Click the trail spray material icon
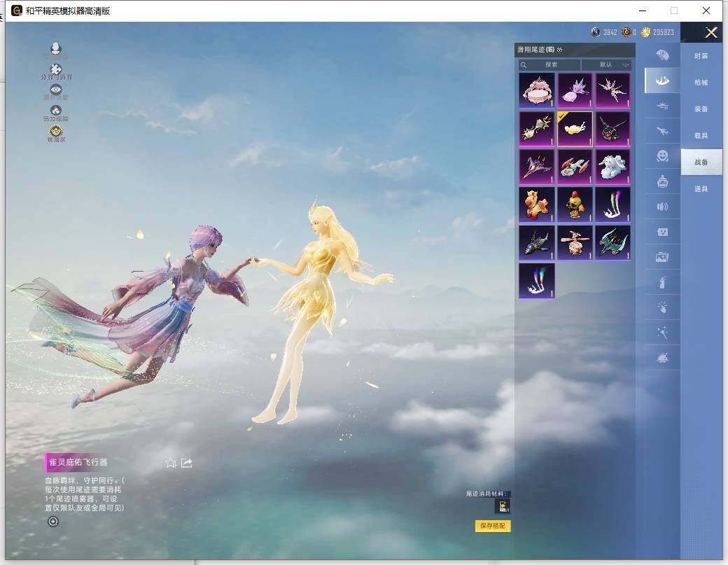The width and height of the screenshot is (728, 565). coord(503,506)
